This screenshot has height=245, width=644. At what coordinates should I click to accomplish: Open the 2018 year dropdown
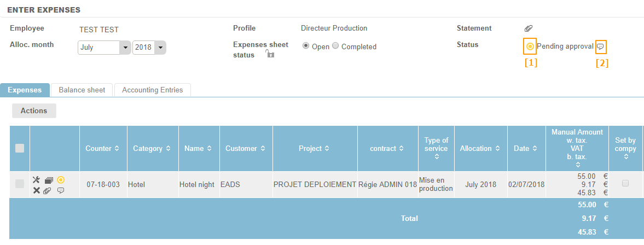pos(160,48)
